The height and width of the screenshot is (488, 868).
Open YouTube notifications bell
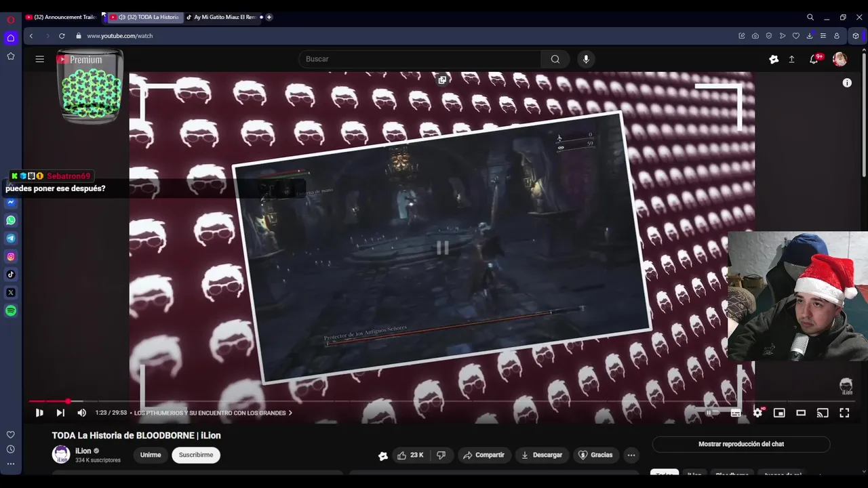(814, 60)
